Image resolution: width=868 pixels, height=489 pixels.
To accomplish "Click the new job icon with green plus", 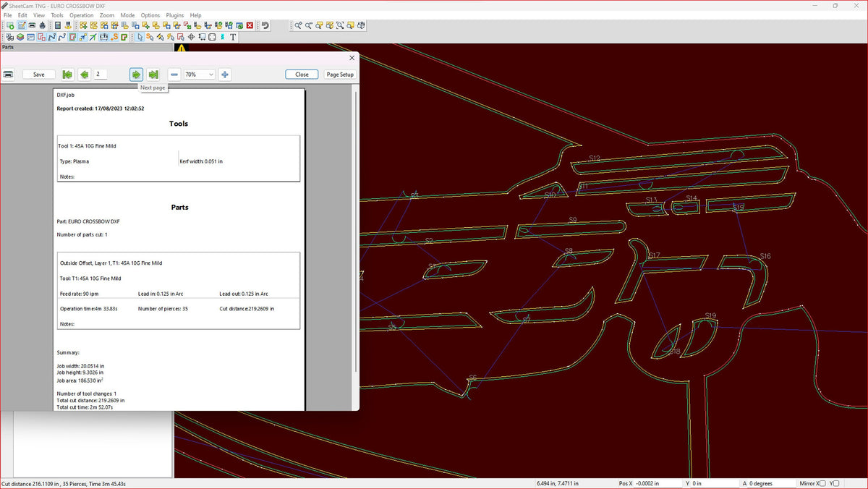I will pyautogui.click(x=10, y=25).
